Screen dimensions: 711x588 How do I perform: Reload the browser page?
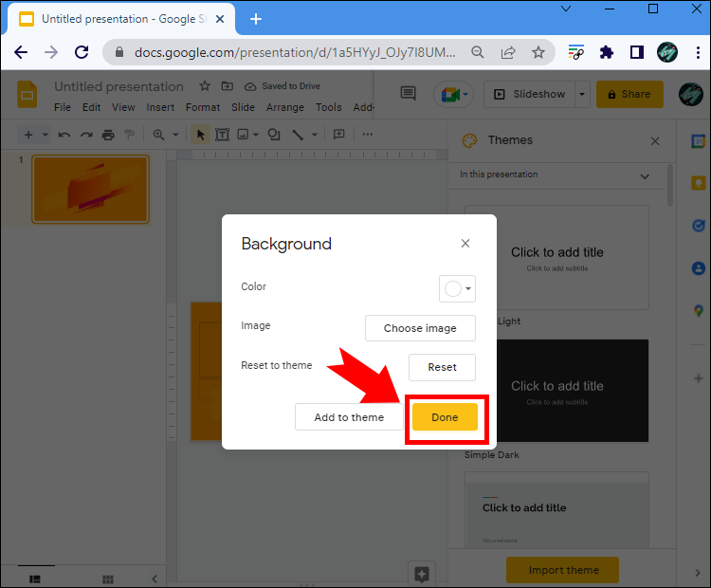pyautogui.click(x=82, y=52)
